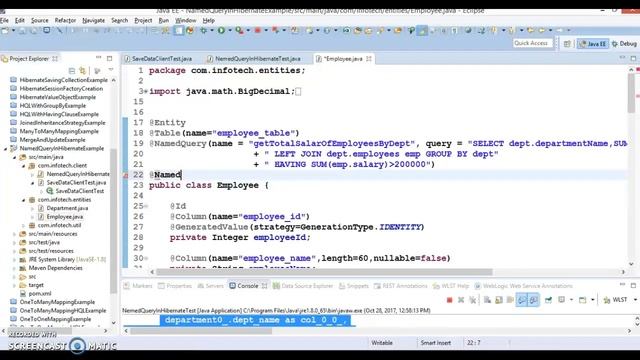
Task: Open the Servers view tab
Action: (x=211, y=286)
